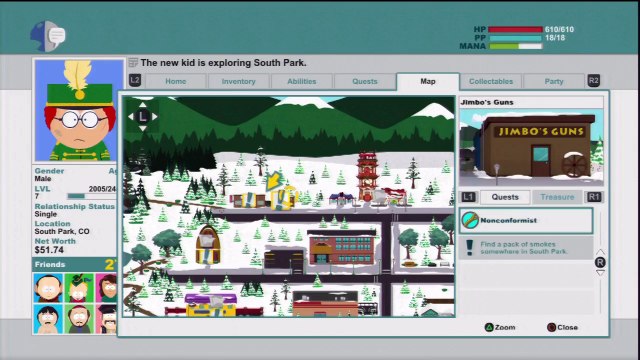This screenshot has height=360, width=640.
Task: Click the R stick scroll indicator
Action: click(600, 262)
